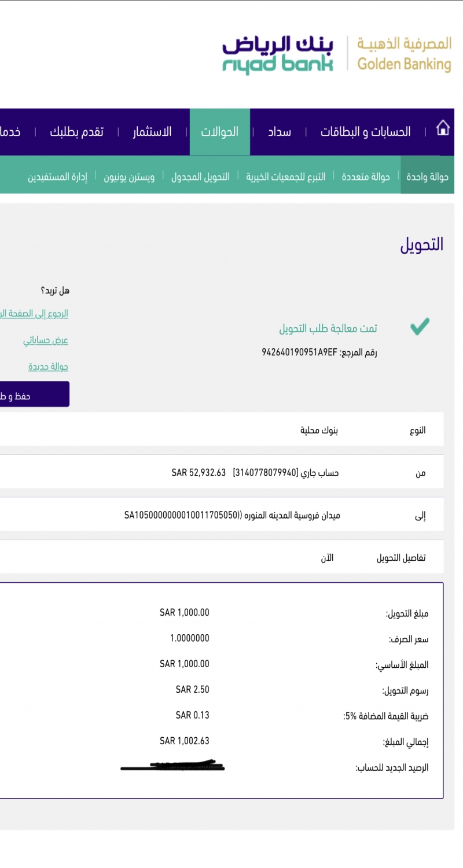This screenshot has height=868, width=463.
Task: Click the Golden Banking logo text
Action: (404, 54)
